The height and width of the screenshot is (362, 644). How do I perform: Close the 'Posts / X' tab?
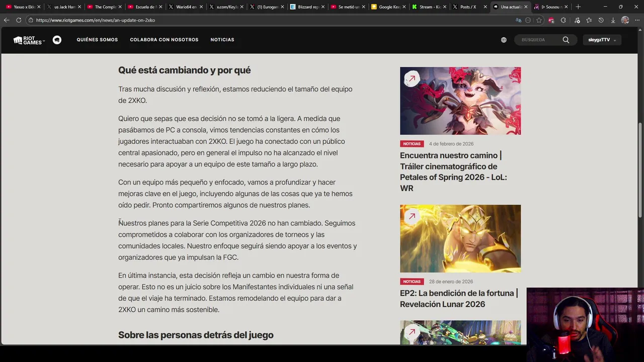486,7
